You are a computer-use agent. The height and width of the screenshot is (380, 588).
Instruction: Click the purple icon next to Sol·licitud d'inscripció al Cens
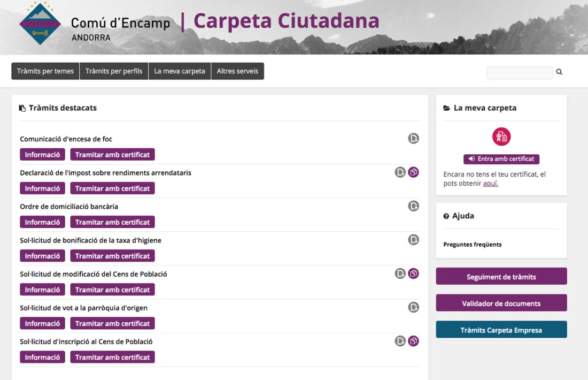[x=413, y=340]
